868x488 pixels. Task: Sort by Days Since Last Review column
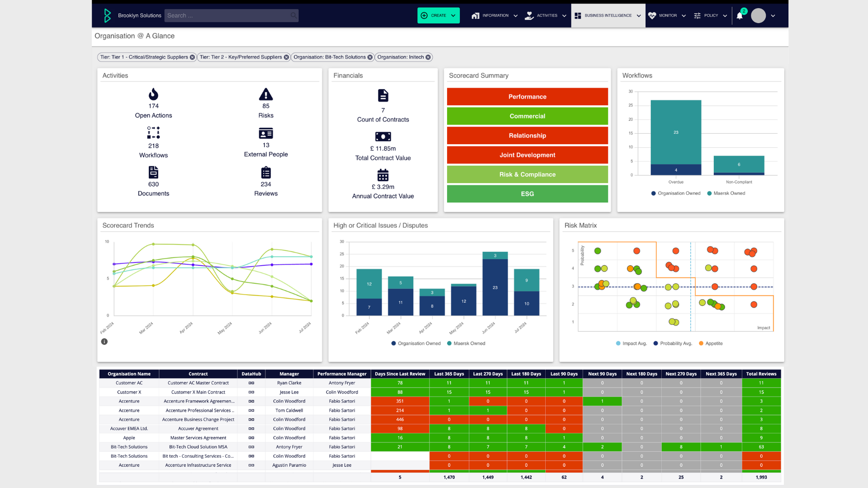tap(400, 374)
